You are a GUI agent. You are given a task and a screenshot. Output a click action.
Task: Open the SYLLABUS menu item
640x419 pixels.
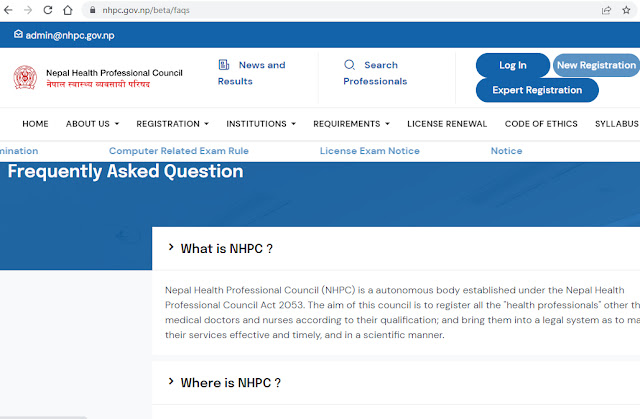(x=617, y=124)
